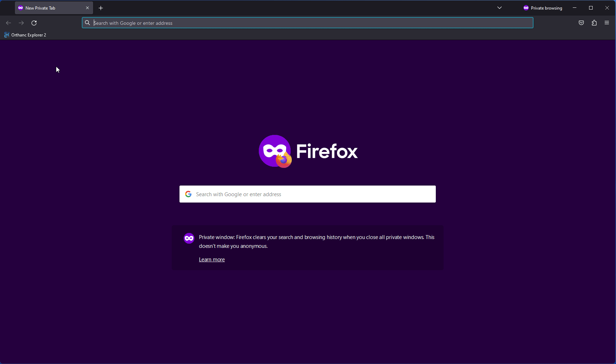Click the center Google search box
Image resolution: width=616 pixels, height=364 pixels.
click(307, 194)
